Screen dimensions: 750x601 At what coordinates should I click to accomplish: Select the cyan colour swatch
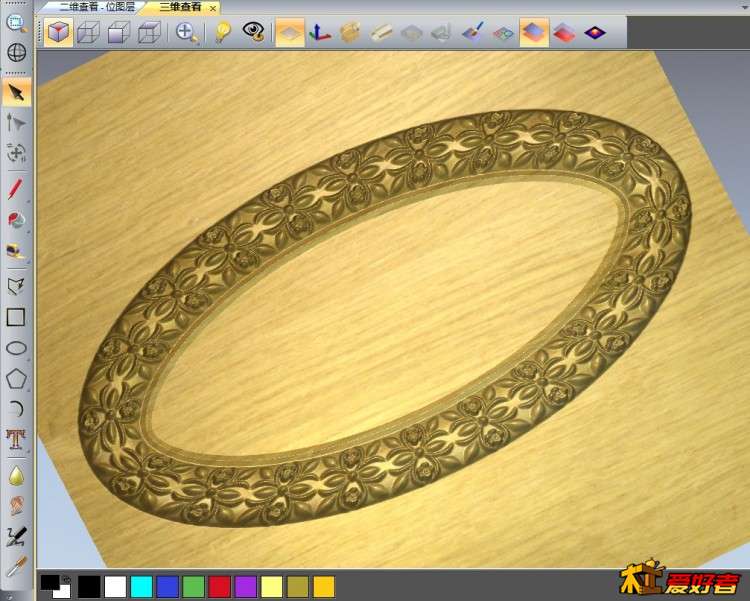click(x=142, y=587)
